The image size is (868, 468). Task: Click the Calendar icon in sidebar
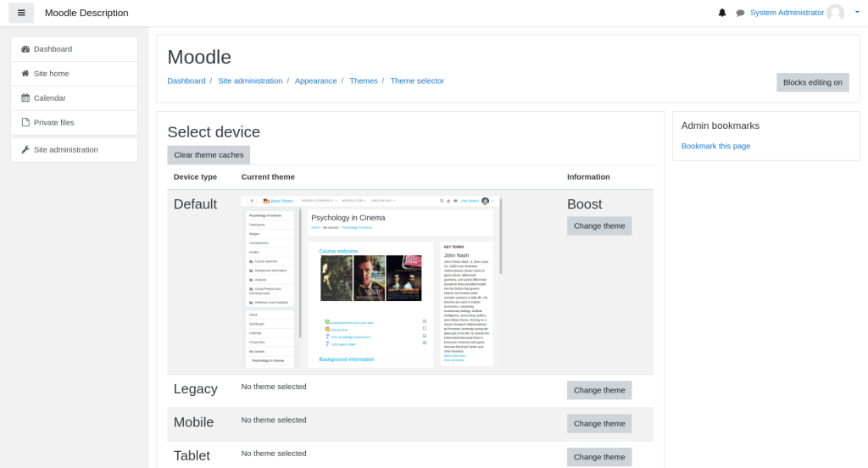coord(25,98)
